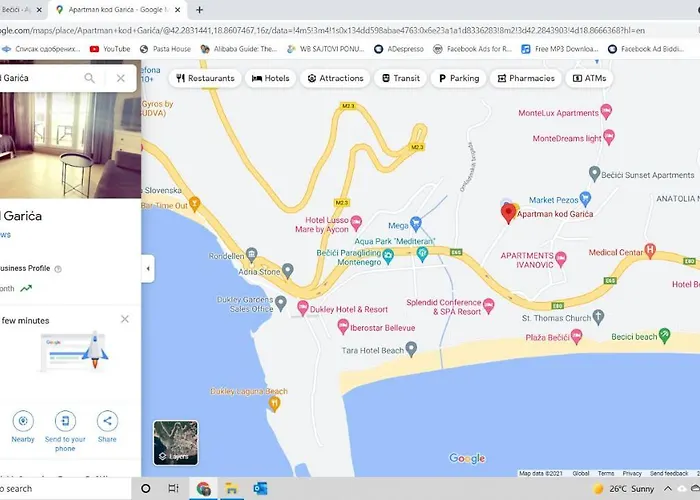This screenshot has height=500, width=700.
Task: Open the Layers satellite thumbnail
Action: pyautogui.click(x=176, y=443)
